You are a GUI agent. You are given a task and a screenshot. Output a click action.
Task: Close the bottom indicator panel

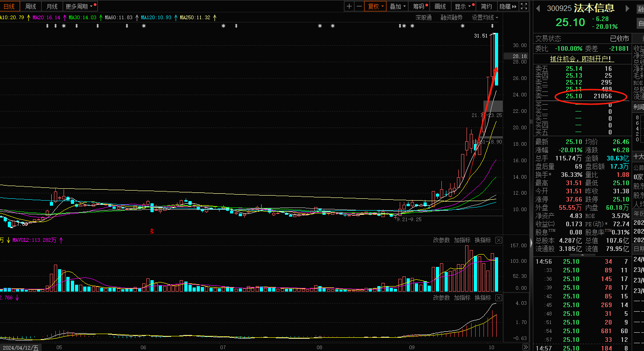pyautogui.click(x=499, y=298)
